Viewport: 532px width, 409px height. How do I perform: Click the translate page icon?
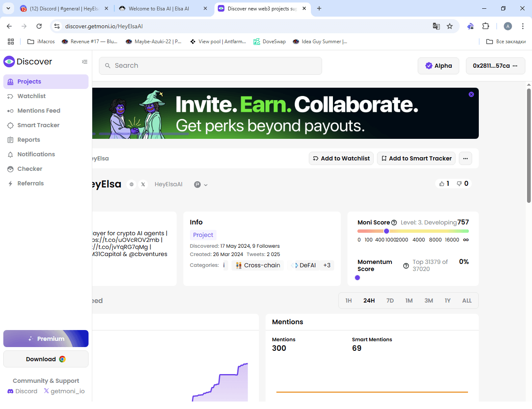tap(436, 26)
